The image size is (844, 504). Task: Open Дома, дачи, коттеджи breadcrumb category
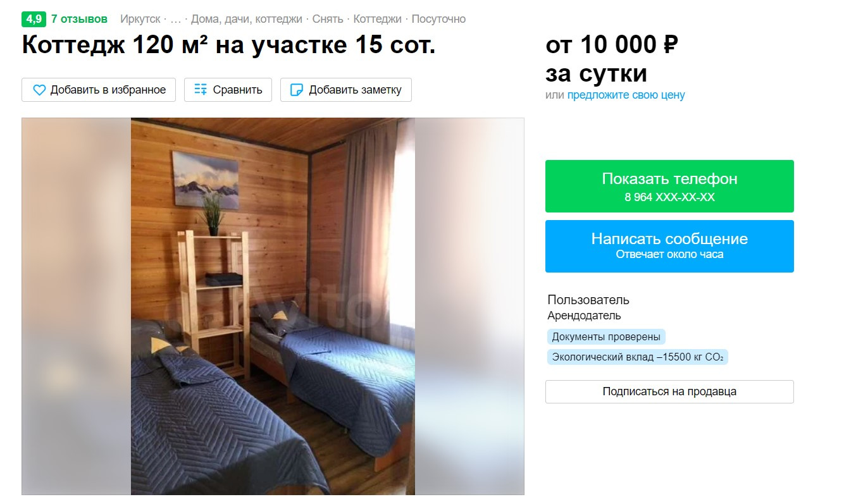click(x=247, y=19)
